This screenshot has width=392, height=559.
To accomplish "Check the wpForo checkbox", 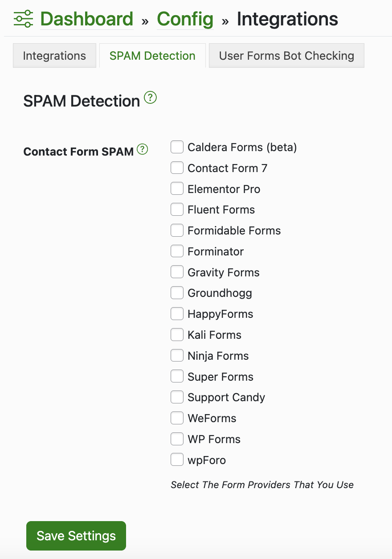I will point(177,459).
